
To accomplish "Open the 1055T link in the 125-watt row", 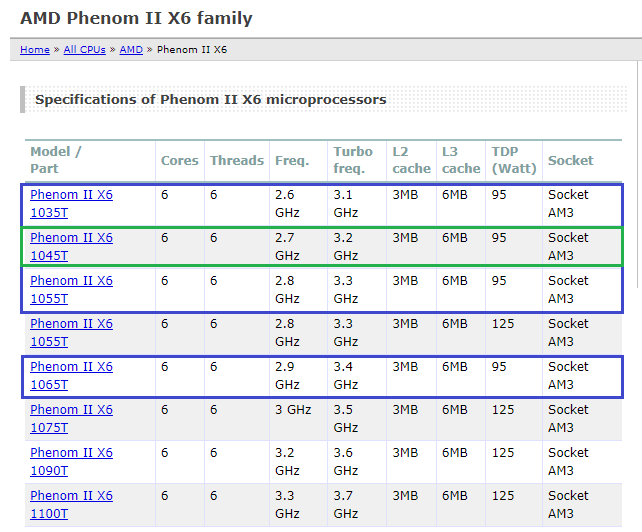I will pos(71,333).
